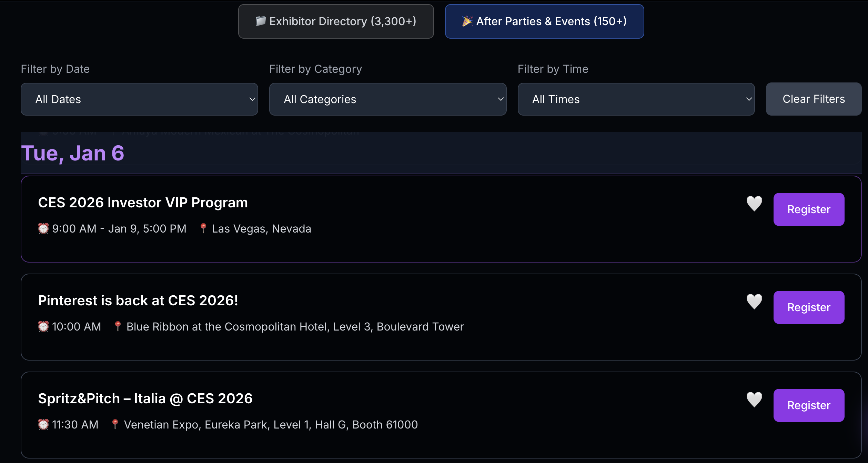The height and width of the screenshot is (463, 868).
Task: Click the location pin beside Las Vegas, Nevada
Action: (x=203, y=228)
